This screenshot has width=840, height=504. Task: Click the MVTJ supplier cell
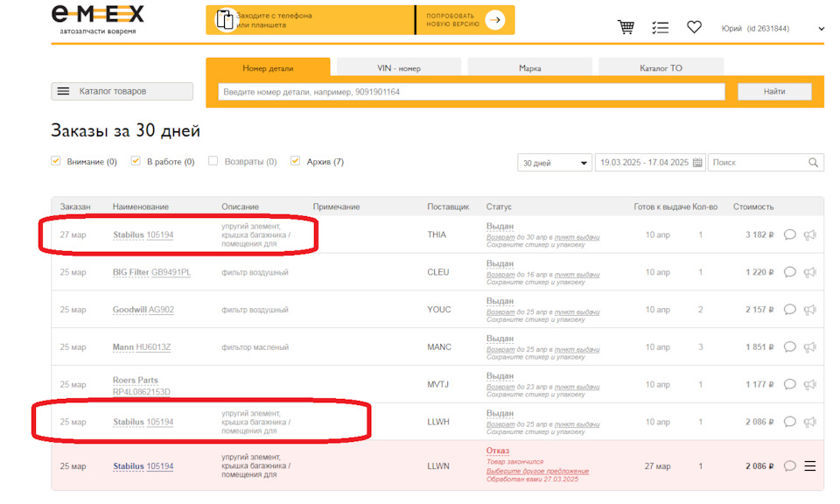pyautogui.click(x=437, y=384)
